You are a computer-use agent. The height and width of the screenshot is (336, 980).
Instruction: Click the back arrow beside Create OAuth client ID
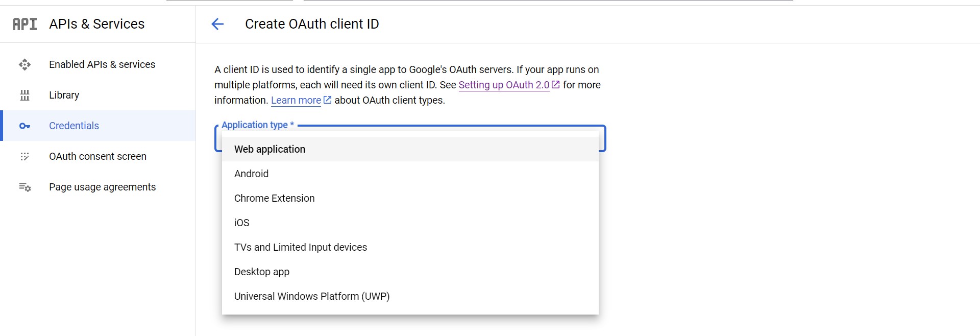217,24
